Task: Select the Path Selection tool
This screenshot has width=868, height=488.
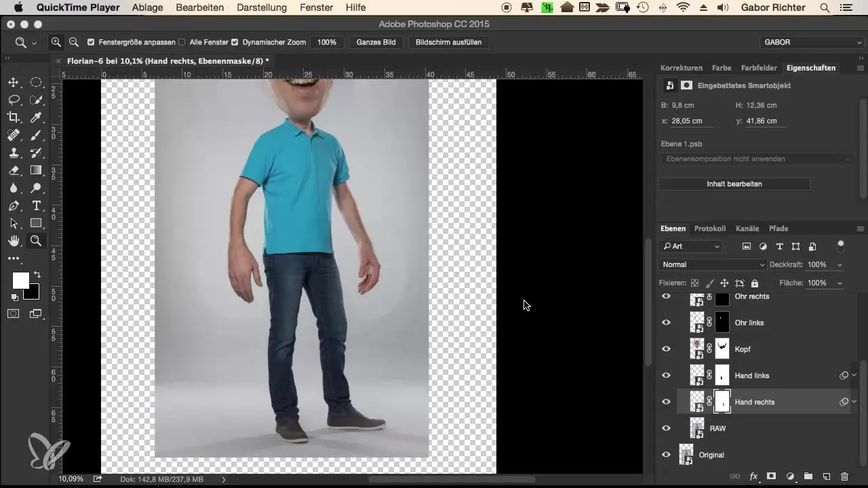Action: pyautogui.click(x=13, y=223)
